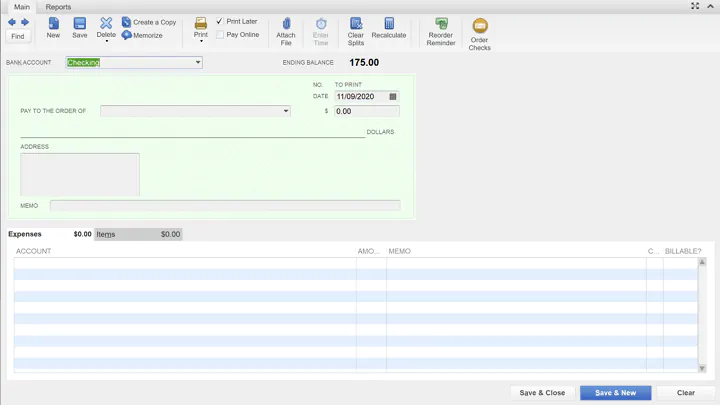This screenshot has height=405, width=720.
Task: Go to the previous check arrow
Action: tap(11, 22)
